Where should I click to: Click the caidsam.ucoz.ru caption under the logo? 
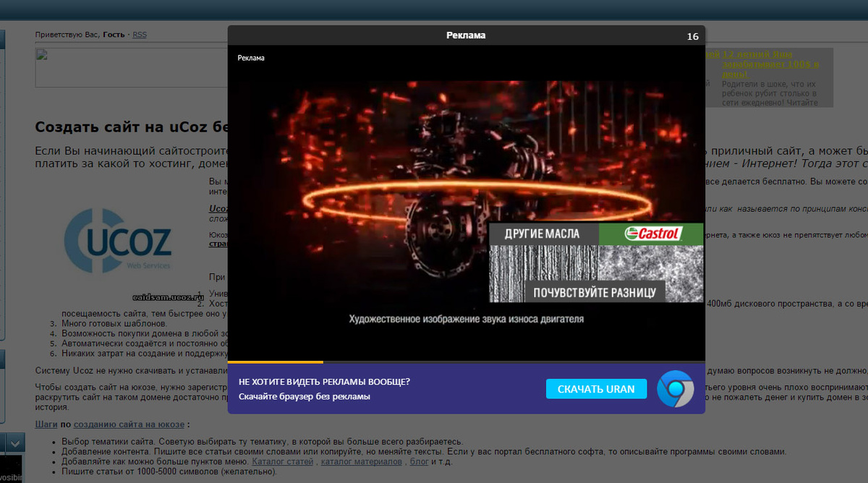(169, 297)
